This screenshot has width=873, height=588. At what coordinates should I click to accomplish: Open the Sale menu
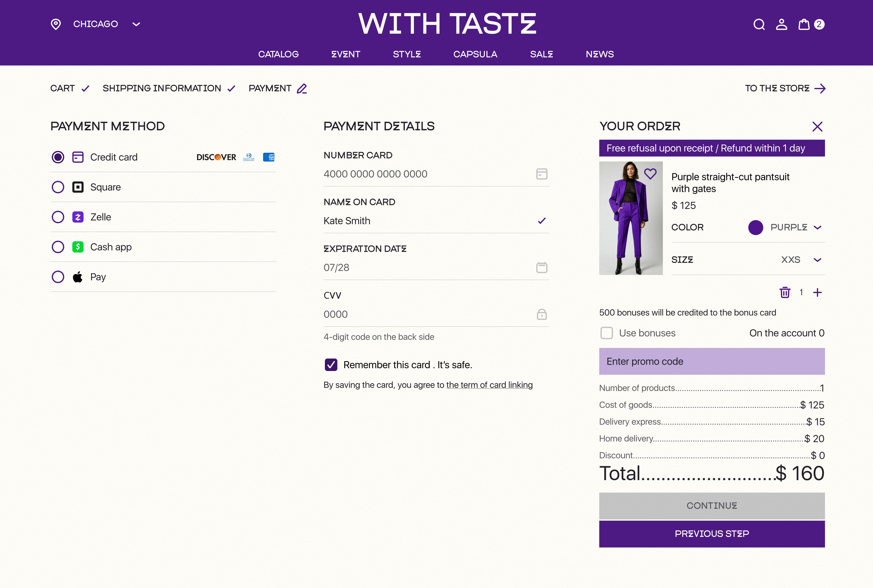coord(542,54)
